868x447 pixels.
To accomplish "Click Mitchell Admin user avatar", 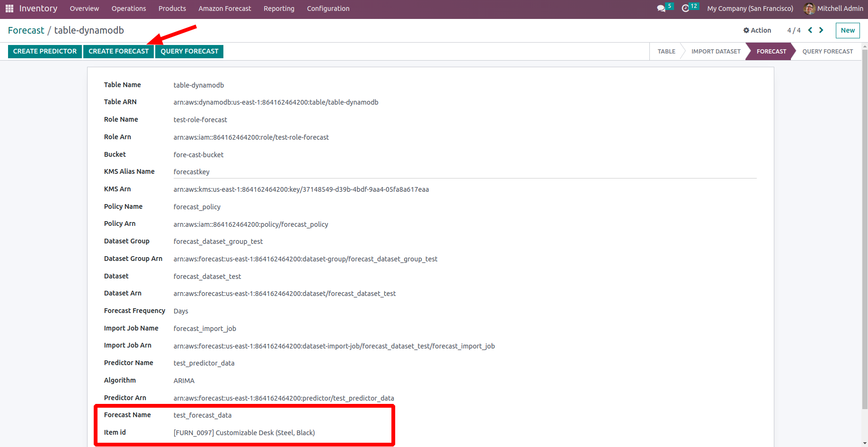I will point(809,9).
